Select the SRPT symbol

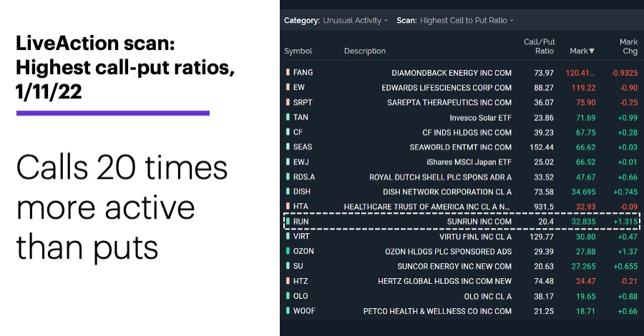303,102
